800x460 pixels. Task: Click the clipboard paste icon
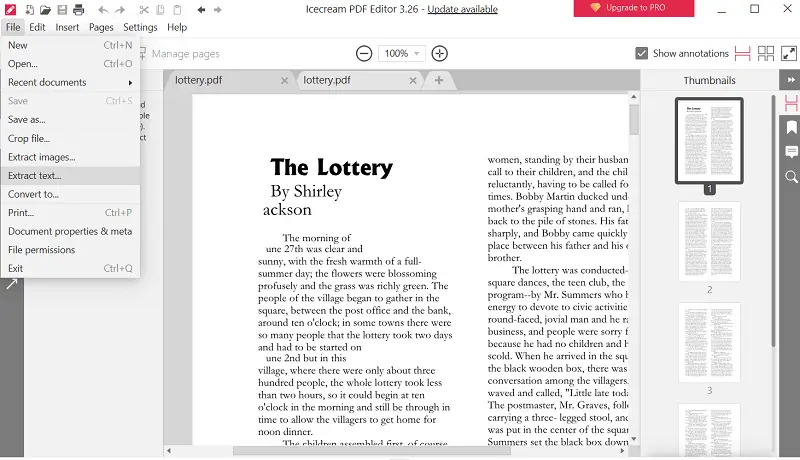(177, 9)
